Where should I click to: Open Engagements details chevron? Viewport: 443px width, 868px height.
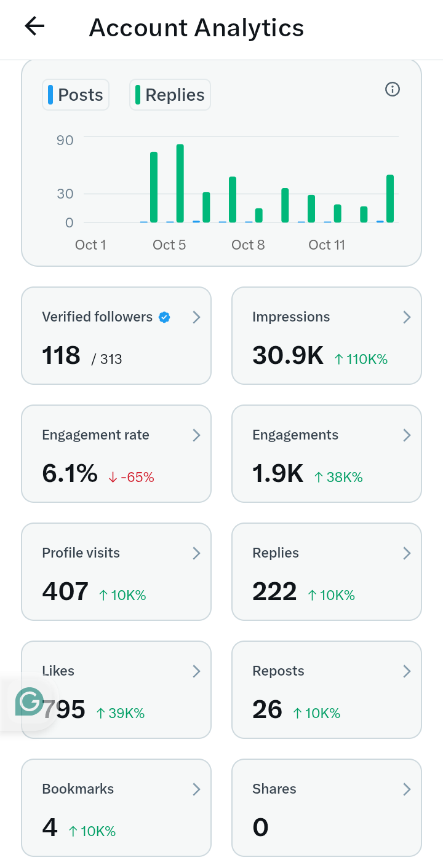(x=407, y=435)
